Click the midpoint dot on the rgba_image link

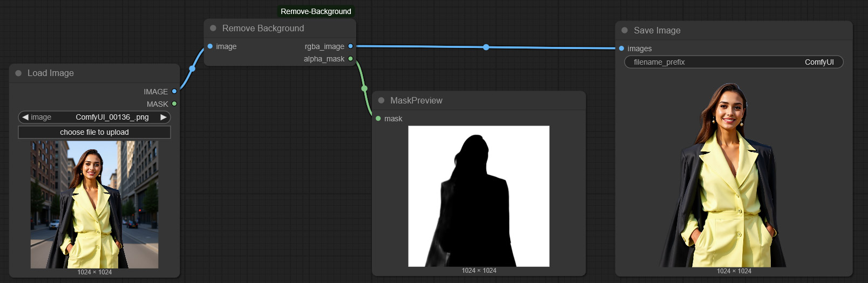pos(486,47)
